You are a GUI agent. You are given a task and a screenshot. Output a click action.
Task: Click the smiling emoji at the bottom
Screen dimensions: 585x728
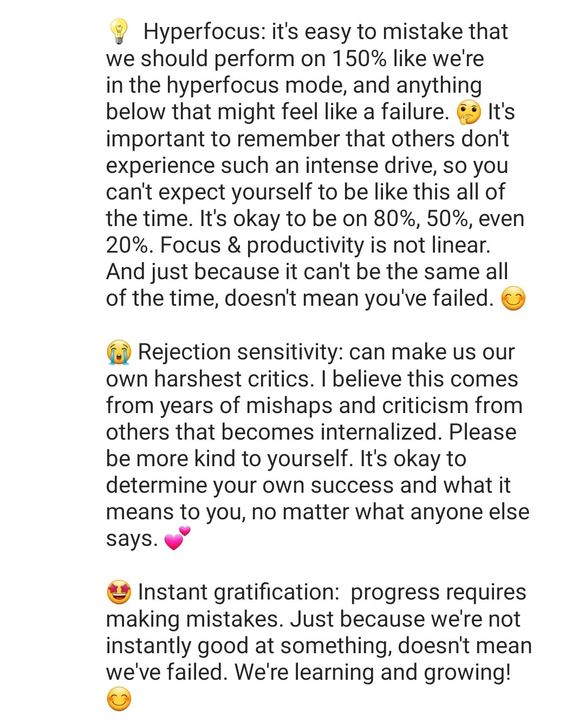[x=119, y=699]
